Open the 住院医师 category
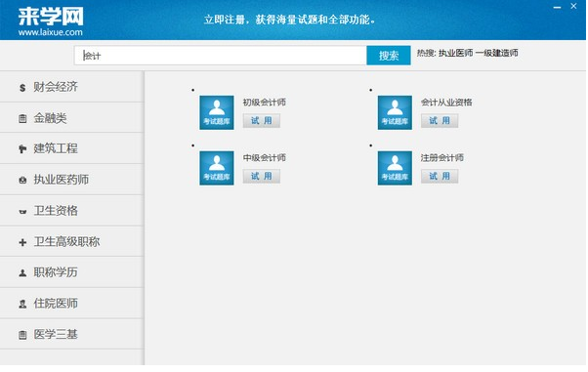The image size is (588, 372). (71, 304)
